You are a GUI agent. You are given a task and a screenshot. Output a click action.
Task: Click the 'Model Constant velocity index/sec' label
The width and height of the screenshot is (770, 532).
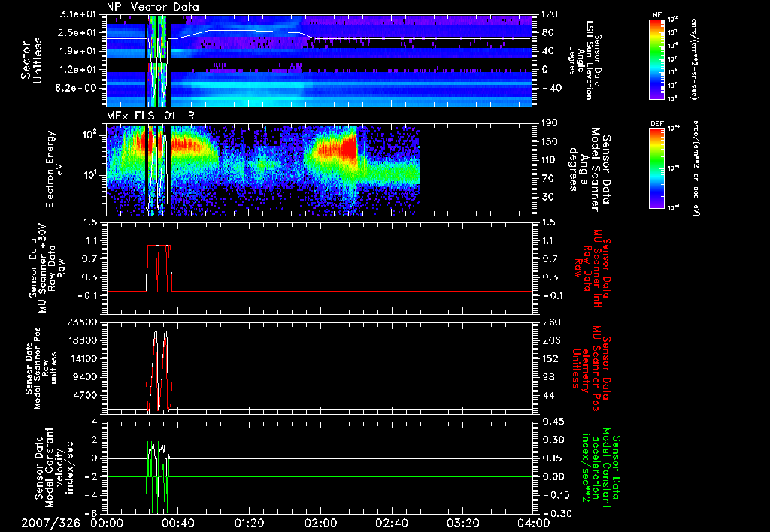53,467
